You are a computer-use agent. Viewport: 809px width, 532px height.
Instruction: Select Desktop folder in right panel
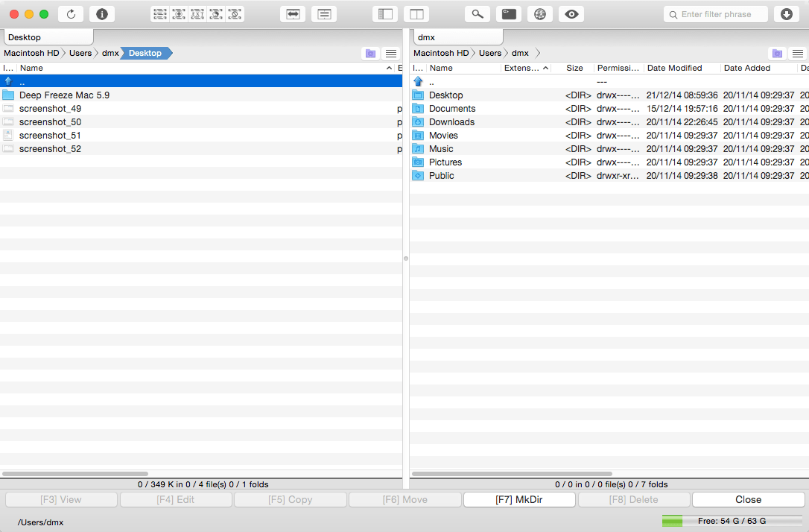tap(609, 95)
